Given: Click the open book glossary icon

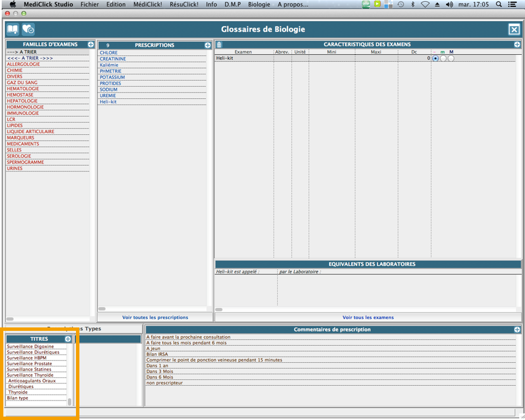Looking at the screenshot, I should click(12, 29).
